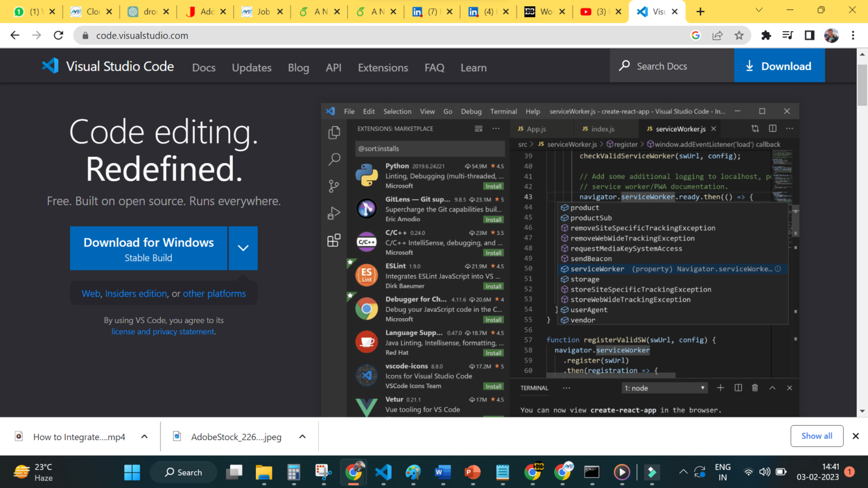Click the ENG IN language indicator
The image size is (868, 488).
point(723,472)
